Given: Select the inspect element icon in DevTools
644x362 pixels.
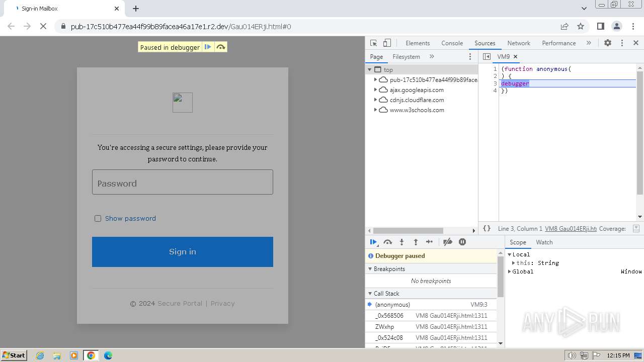Looking at the screenshot, I should pyautogui.click(x=373, y=43).
